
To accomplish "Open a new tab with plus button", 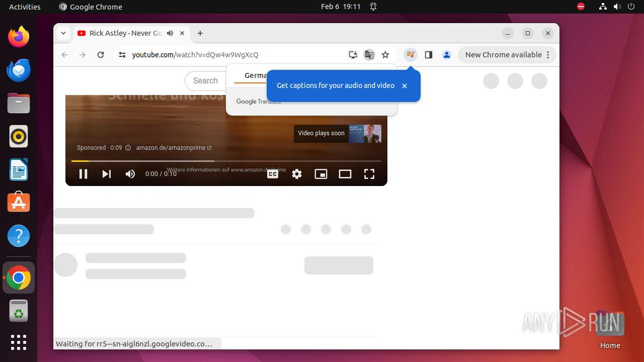I will coord(200,33).
